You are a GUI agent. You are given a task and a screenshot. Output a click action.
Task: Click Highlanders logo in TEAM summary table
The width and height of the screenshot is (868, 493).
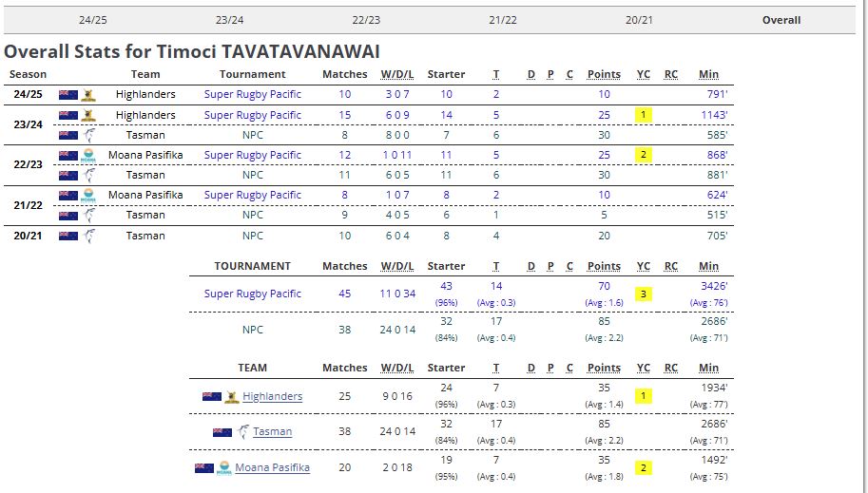point(232,397)
